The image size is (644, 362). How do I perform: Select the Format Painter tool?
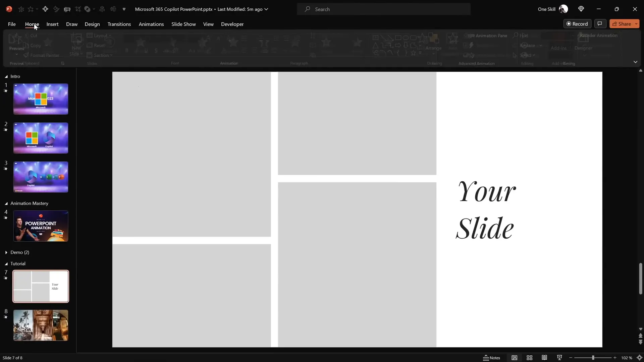click(42, 55)
